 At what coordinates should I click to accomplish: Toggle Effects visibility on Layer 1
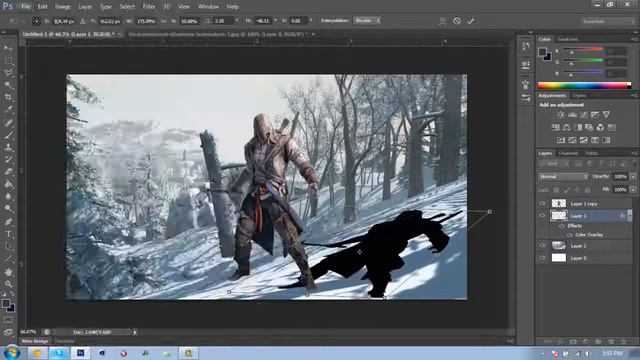[x=562, y=226]
